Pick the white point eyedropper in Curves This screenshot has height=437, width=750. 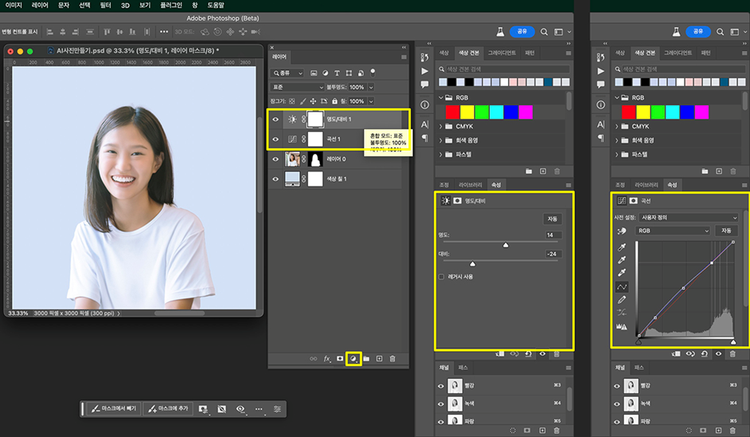point(623,272)
